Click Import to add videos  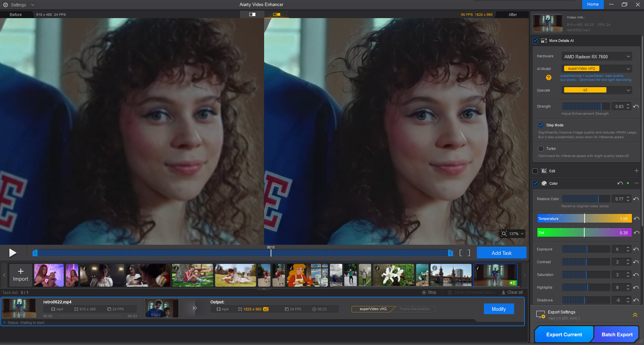20,275
